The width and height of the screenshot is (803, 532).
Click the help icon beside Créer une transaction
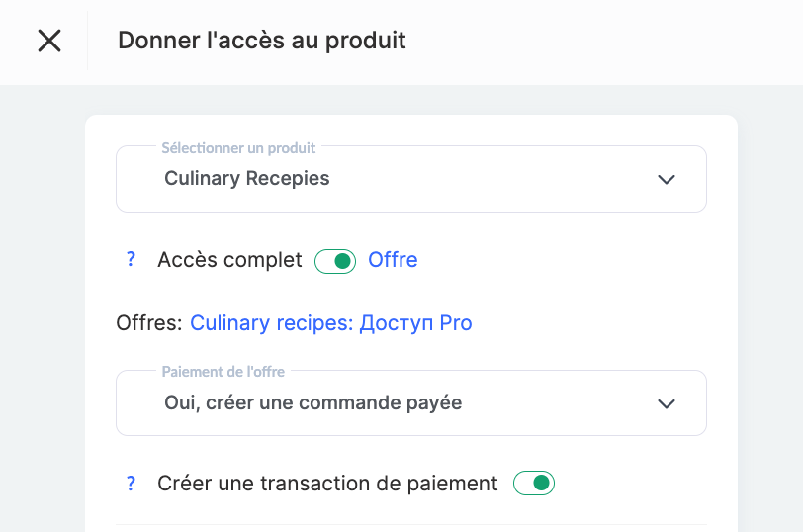point(131,484)
